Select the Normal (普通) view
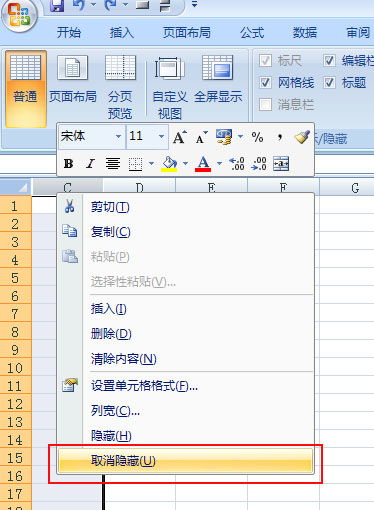Screen dimensions: 374x510 pyautogui.click(x=26, y=89)
